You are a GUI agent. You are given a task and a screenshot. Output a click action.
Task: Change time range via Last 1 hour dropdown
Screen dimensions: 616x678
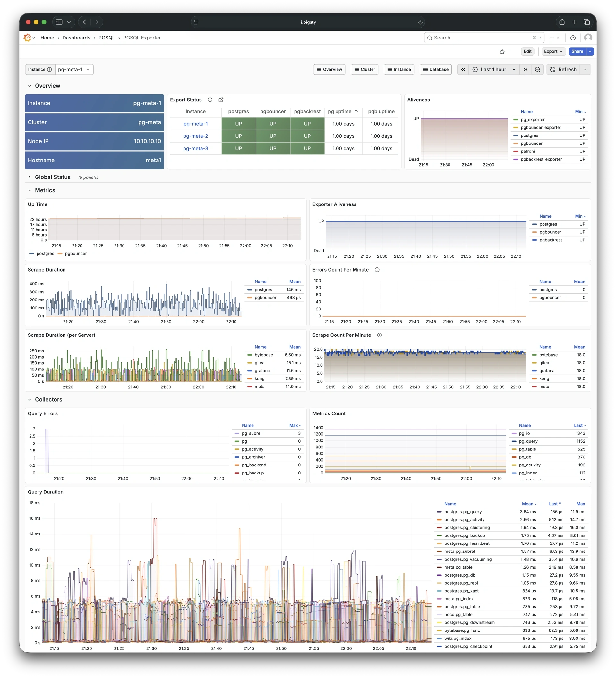pyautogui.click(x=493, y=69)
